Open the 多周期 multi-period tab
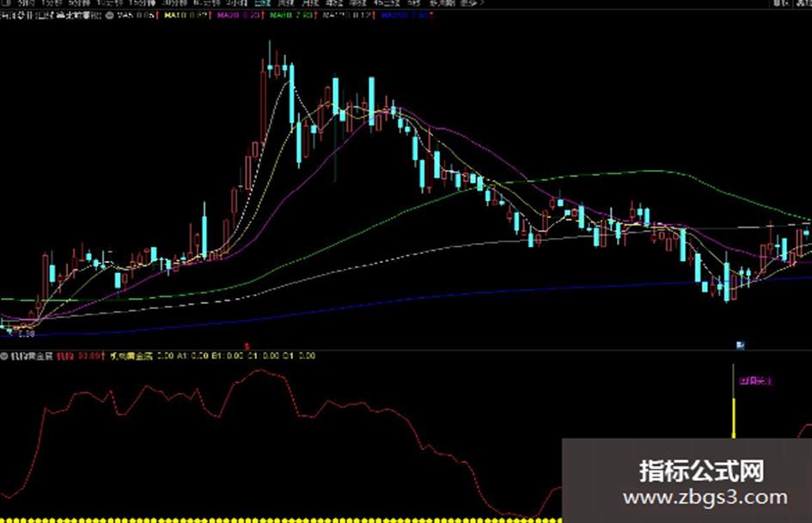Image resolution: width=812 pixels, height=523 pixels. (442, 3)
